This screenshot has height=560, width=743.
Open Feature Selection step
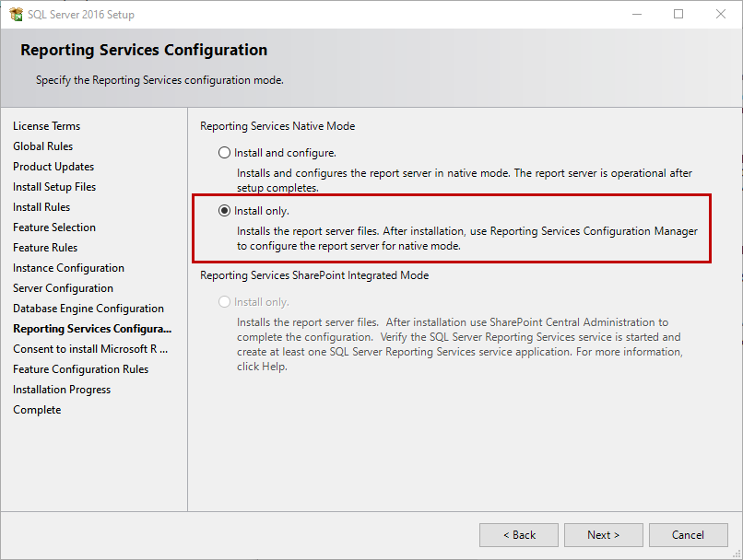54,227
